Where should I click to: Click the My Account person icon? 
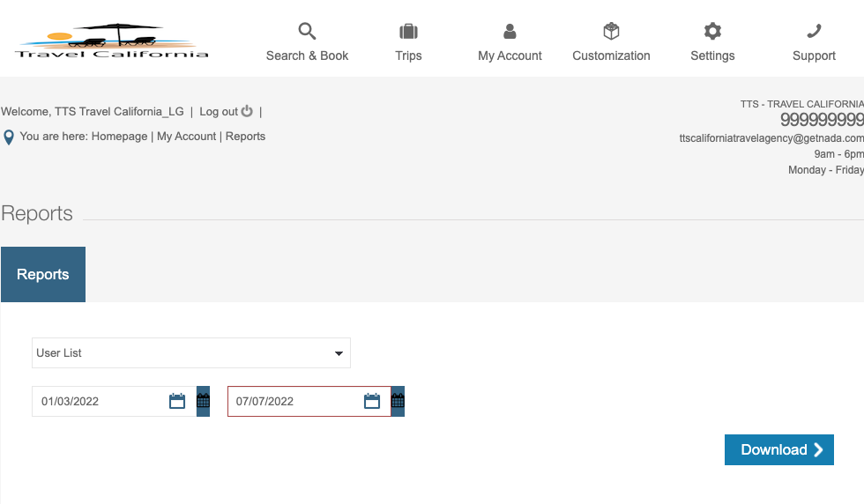[x=510, y=32]
